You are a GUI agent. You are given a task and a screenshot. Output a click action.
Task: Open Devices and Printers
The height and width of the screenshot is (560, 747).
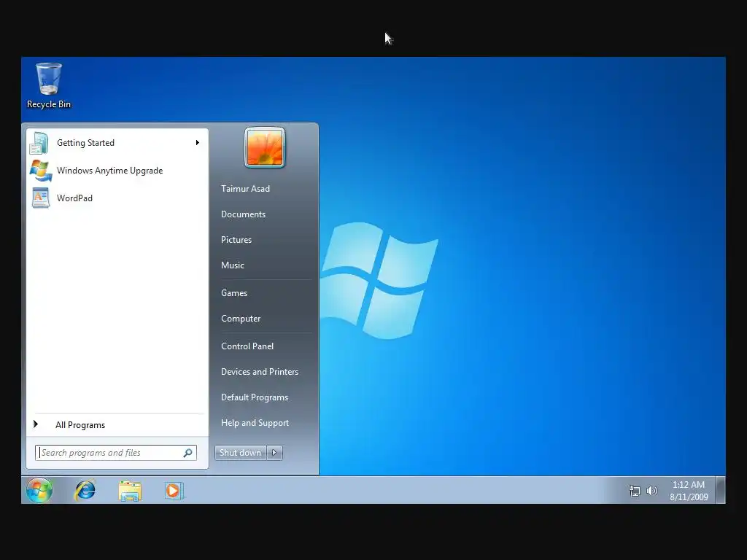(260, 372)
